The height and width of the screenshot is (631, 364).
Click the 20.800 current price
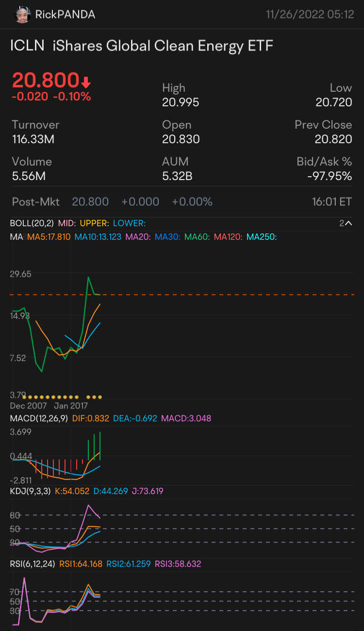[x=45, y=80]
